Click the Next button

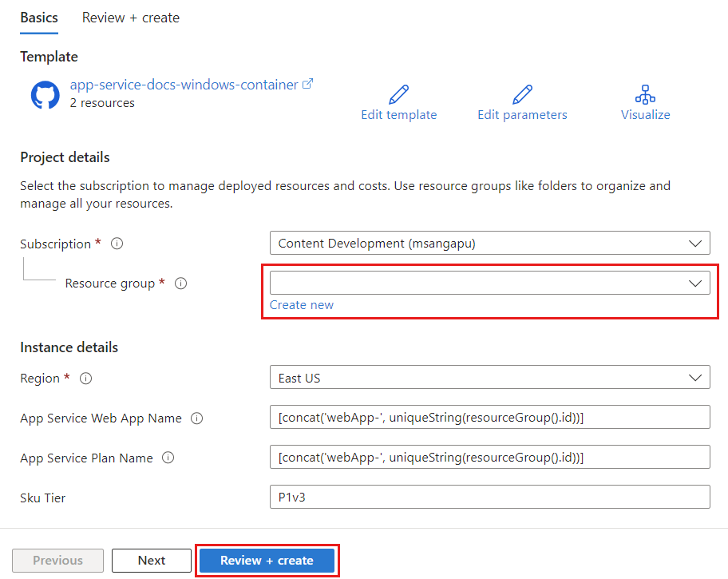click(x=152, y=561)
